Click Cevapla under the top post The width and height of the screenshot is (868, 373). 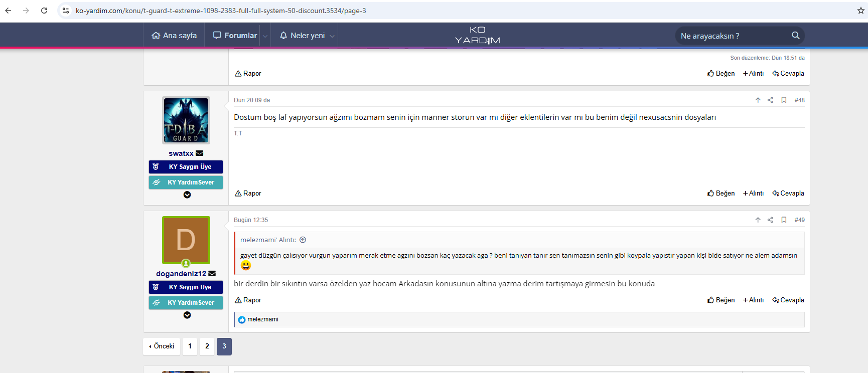point(788,74)
